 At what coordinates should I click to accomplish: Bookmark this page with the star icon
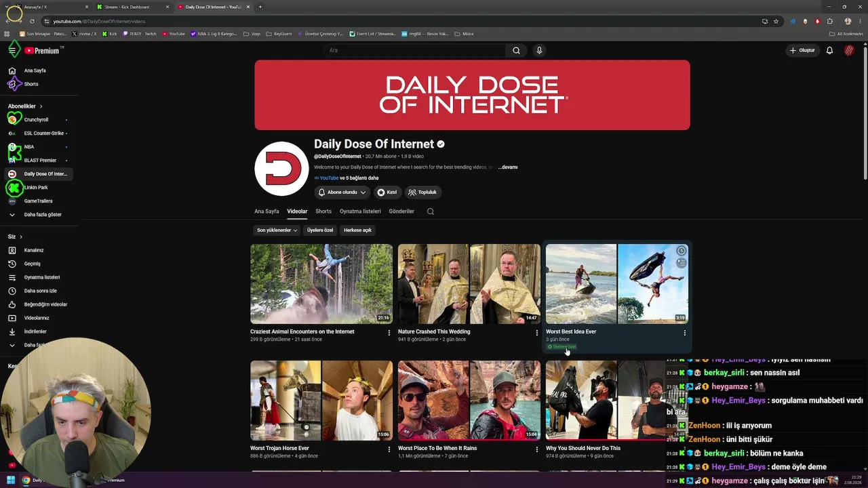coord(776,21)
